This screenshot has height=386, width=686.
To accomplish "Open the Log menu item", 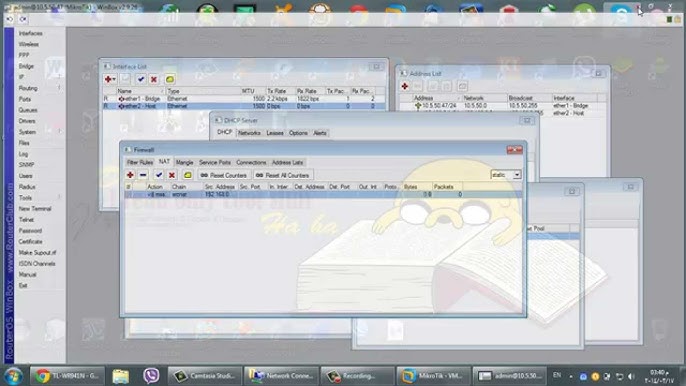I will (23, 154).
